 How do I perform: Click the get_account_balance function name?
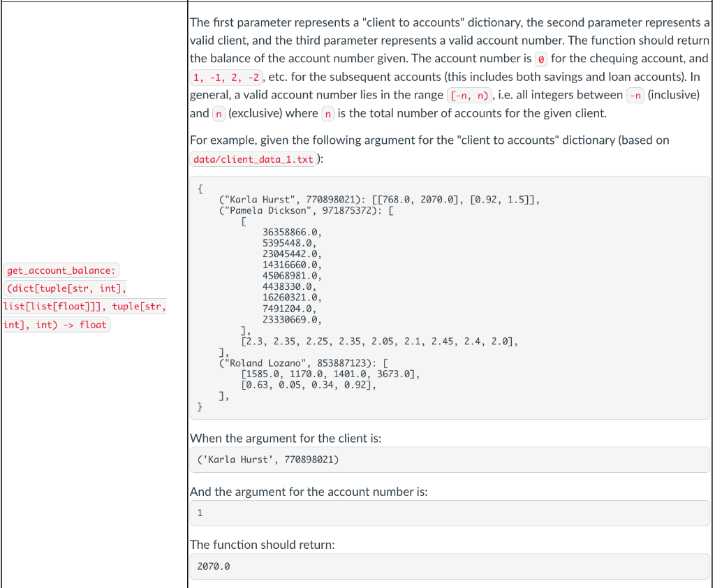[x=61, y=270]
